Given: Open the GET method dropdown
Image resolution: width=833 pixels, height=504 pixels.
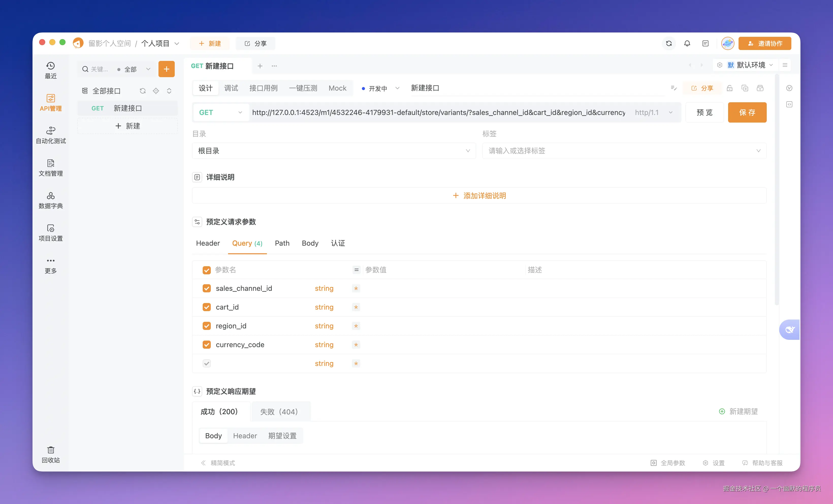Looking at the screenshot, I should tap(220, 112).
